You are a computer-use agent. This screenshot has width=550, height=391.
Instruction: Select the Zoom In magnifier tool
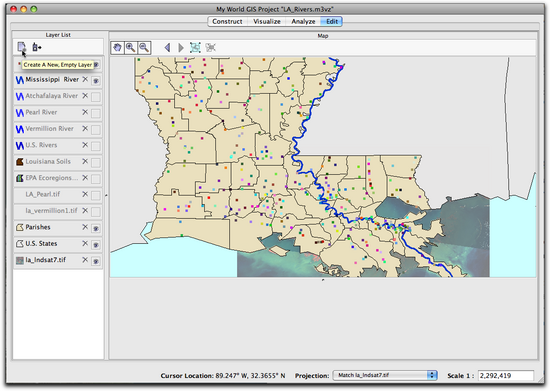coord(131,48)
